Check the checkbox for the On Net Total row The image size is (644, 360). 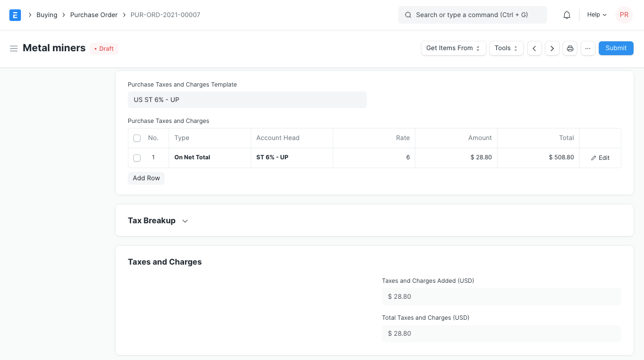point(137,158)
